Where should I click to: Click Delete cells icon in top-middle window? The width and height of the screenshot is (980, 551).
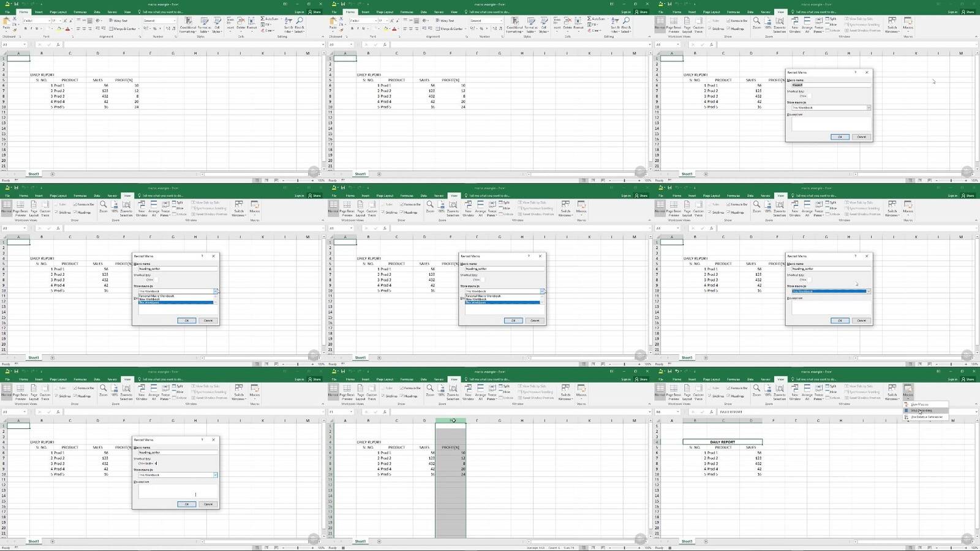(568, 25)
